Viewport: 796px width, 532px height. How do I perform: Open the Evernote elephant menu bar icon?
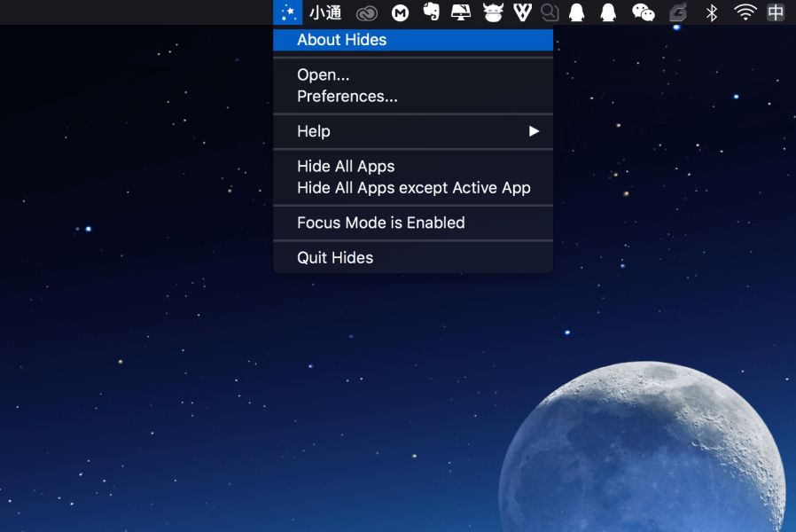pos(431,12)
